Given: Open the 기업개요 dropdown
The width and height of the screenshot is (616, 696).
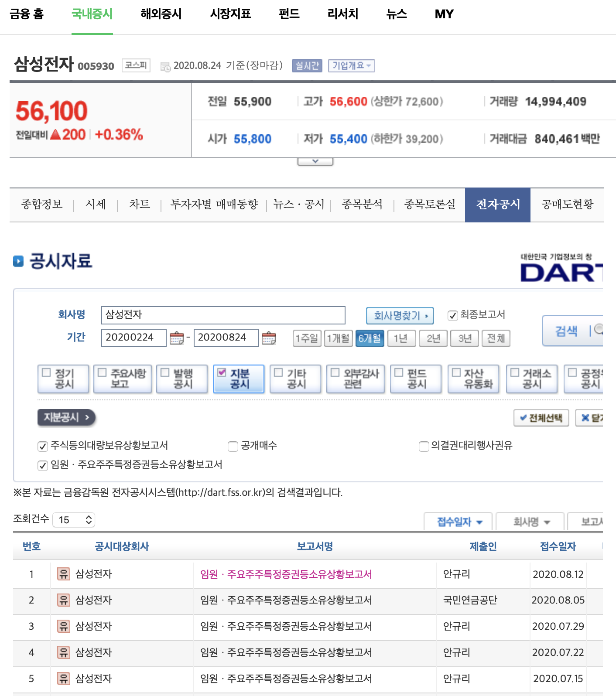Looking at the screenshot, I should click(351, 66).
